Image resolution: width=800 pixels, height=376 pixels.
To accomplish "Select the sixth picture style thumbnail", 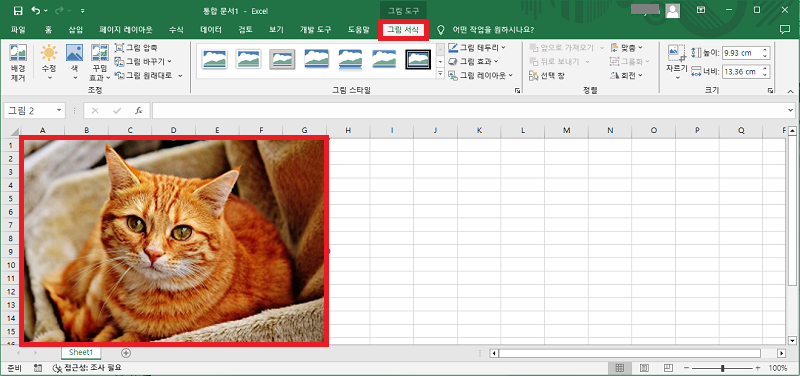I will [x=384, y=59].
